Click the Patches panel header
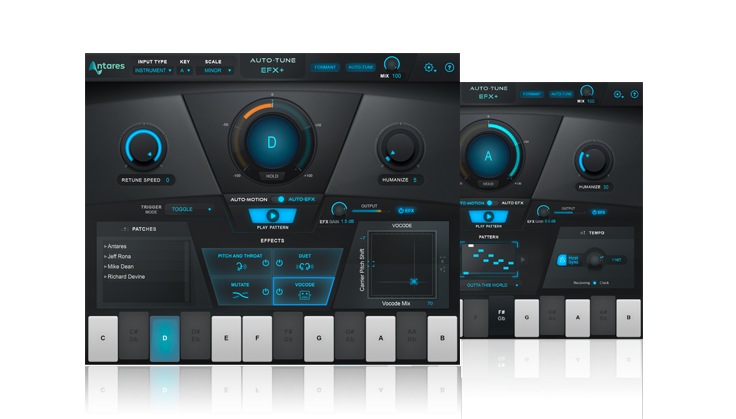This screenshot has height=419, width=736. point(143,229)
